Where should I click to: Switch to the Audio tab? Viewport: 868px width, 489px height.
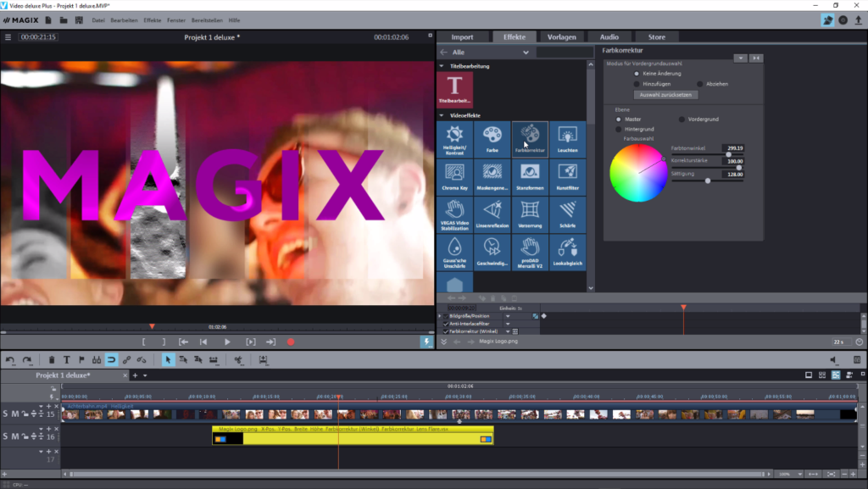click(609, 37)
